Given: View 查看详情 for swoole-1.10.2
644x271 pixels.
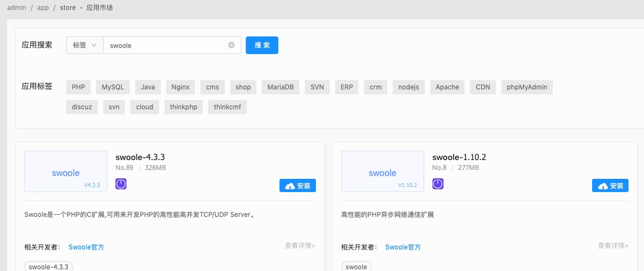Looking at the screenshot, I should [613, 246].
